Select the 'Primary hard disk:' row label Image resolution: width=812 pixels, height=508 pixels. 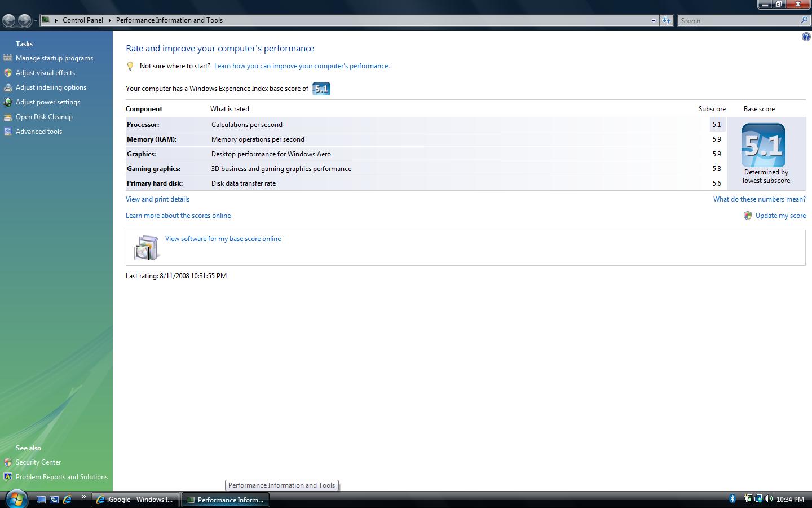point(155,183)
